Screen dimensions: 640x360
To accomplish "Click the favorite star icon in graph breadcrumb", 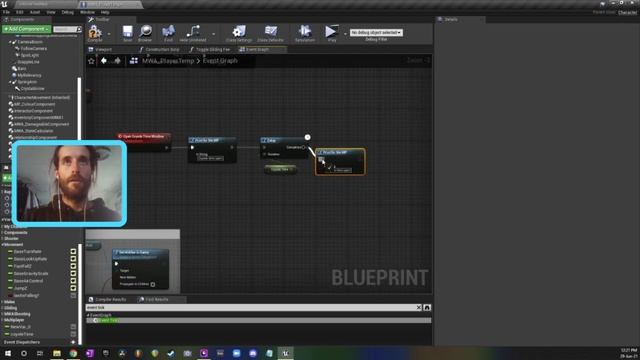I will [91, 61].
